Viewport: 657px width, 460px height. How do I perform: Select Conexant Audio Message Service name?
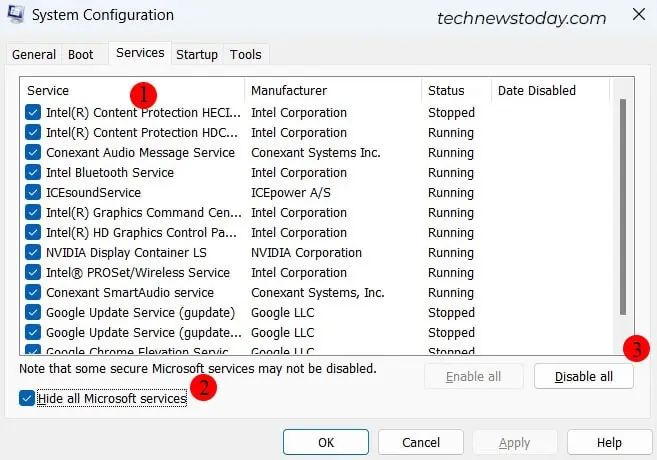click(140, 152)
